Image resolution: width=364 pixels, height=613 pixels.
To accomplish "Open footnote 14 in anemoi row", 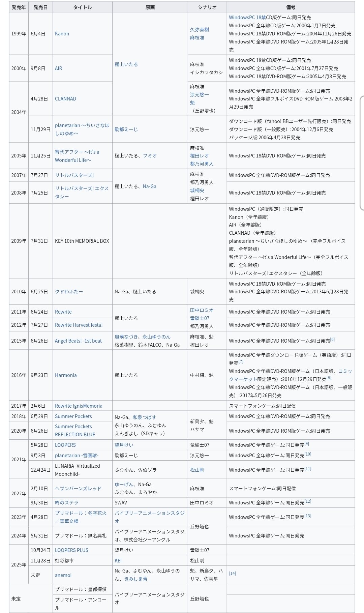I will point(233,573).
